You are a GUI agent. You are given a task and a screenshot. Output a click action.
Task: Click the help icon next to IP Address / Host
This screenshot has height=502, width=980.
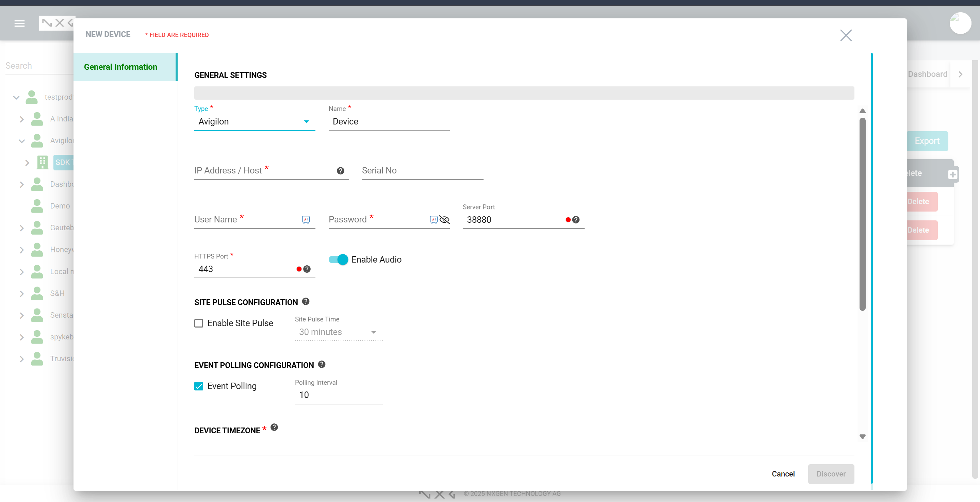click(340, 171)
